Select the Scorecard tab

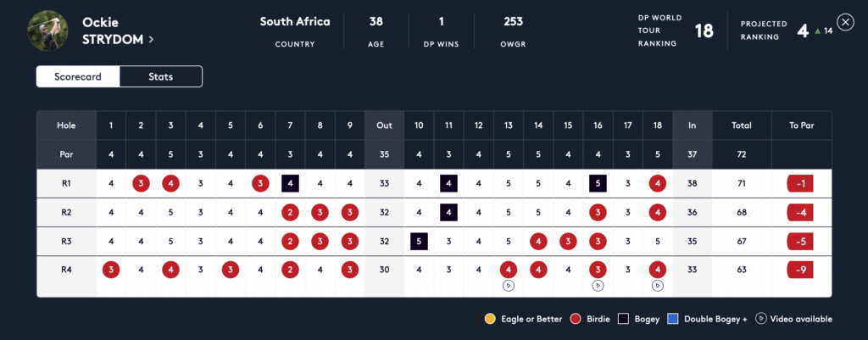coord(78,77)
